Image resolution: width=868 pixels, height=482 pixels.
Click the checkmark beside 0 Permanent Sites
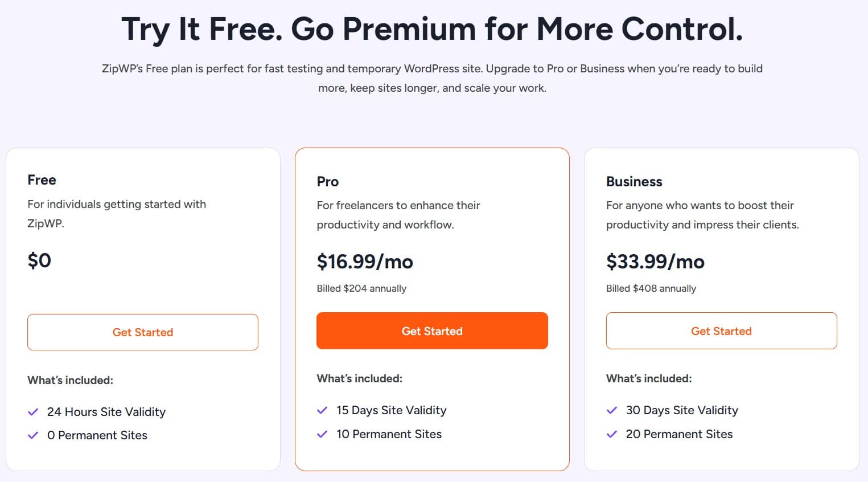pos(33,435)
